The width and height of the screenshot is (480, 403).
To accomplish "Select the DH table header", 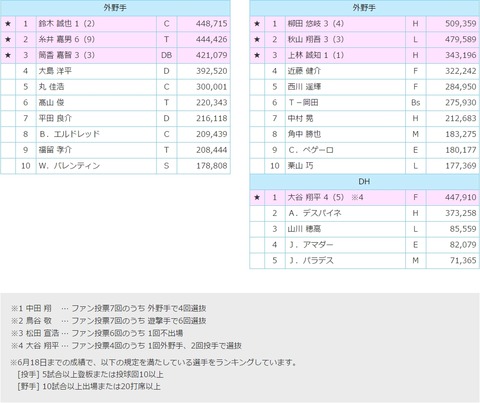I will [x=364, y=182].
